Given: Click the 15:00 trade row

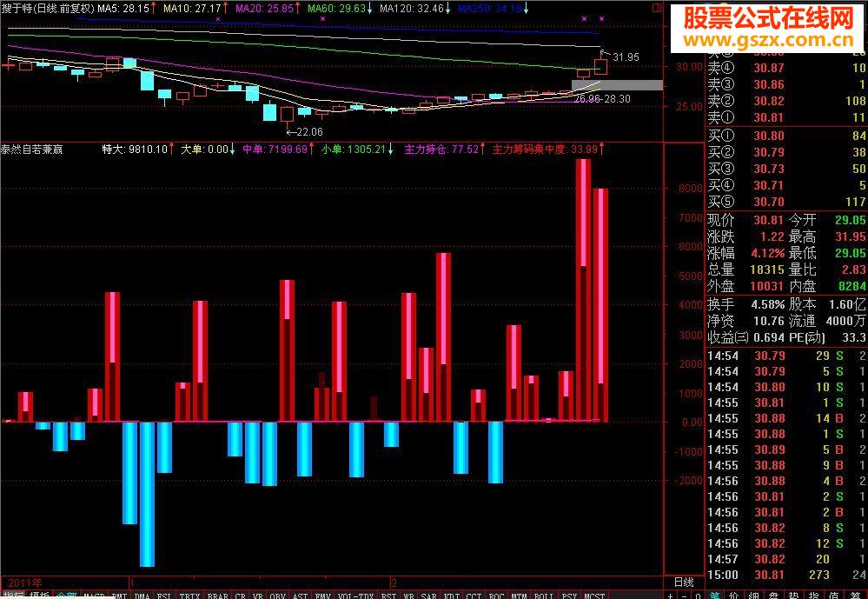Looking at the screenshot, I should click(x=786, y=576).
